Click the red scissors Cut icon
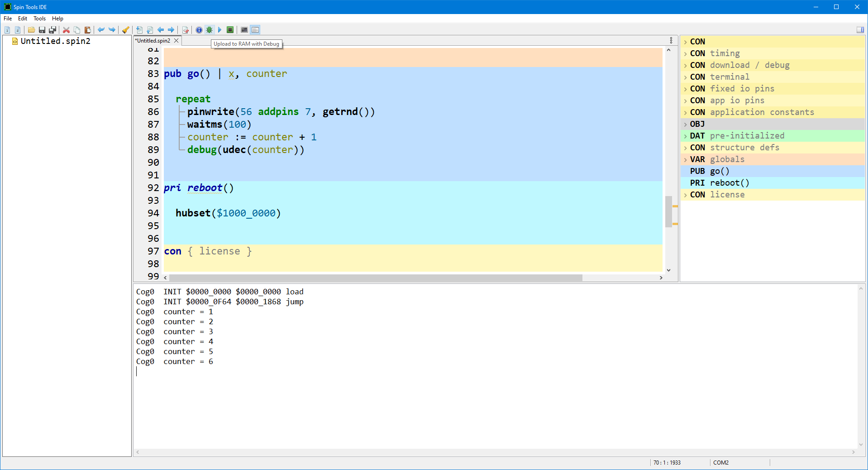Image resolution: width=868 pixels, height=470 pixels. click(x=66, y=30)
